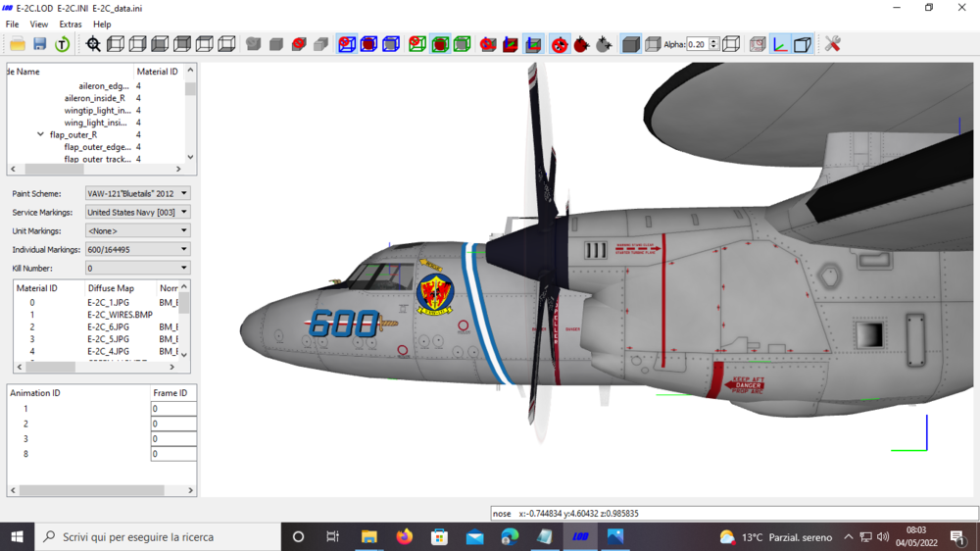980x551 pixels.
Task: Click the zoom-to-fit magnifier crosshair icon
Action: coord(93,44)
